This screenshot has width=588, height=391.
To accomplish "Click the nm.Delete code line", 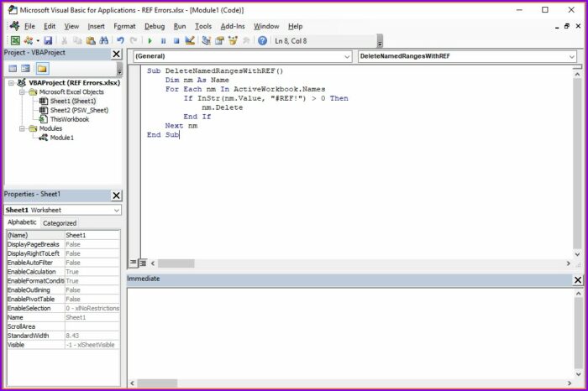I will click(222, 107).
